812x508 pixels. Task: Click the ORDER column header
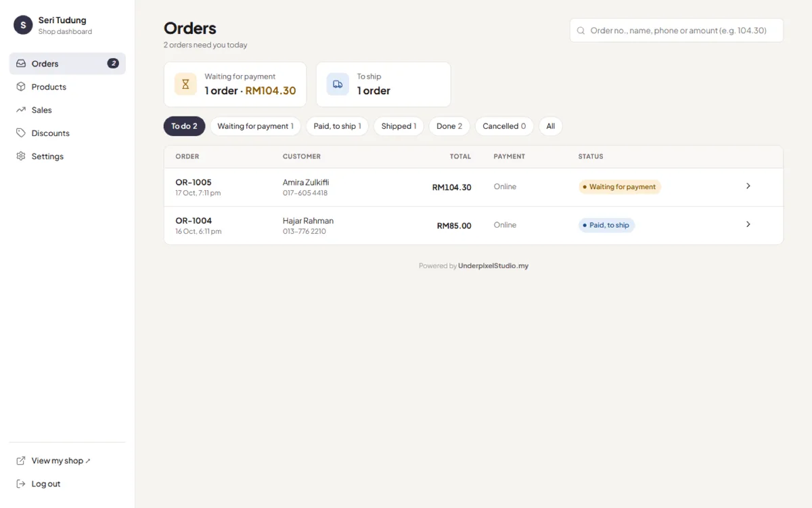pos(187,156)
